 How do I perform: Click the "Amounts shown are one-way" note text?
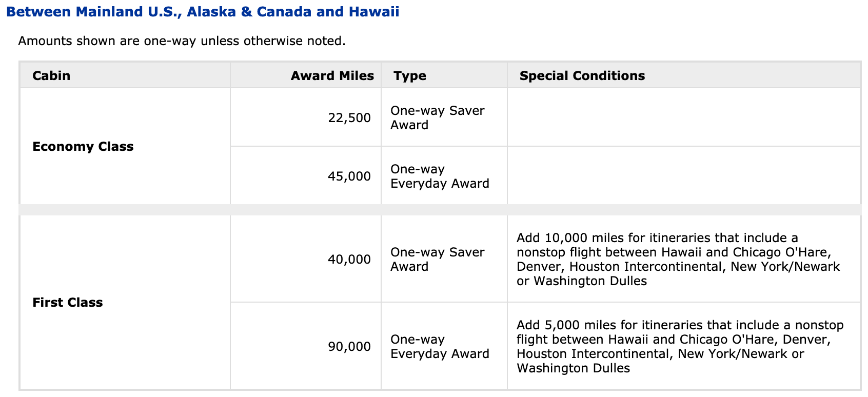click(x=182, y=41)
